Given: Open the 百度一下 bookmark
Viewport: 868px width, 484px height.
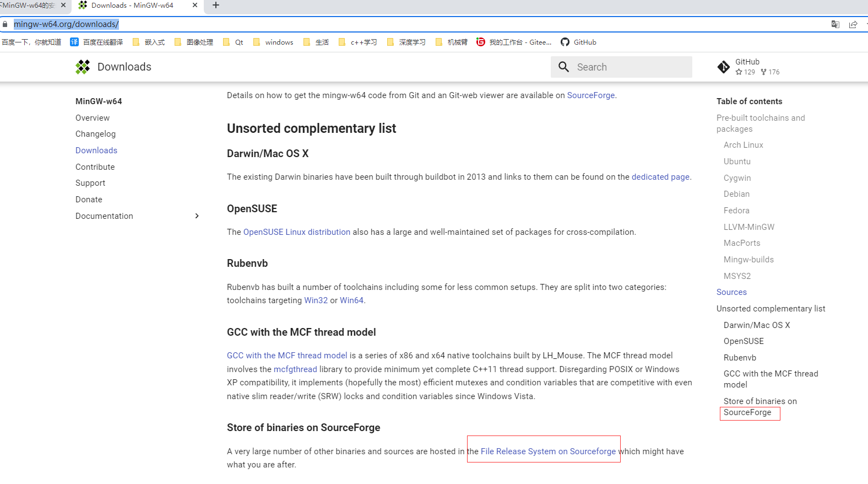Looking at the screenshot, I should click(31, 42).
